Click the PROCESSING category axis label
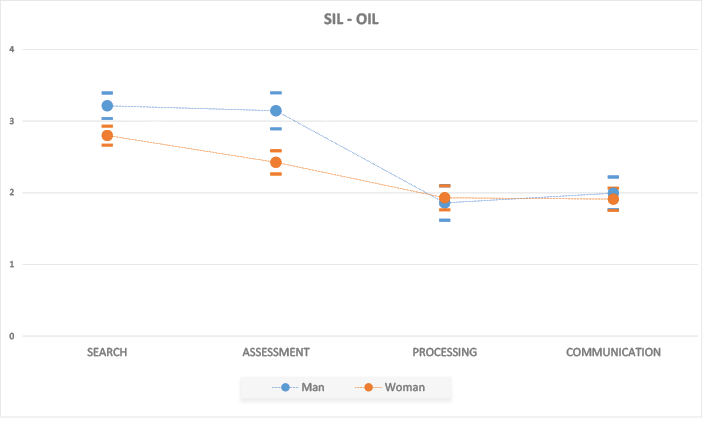 coord(445,352)
